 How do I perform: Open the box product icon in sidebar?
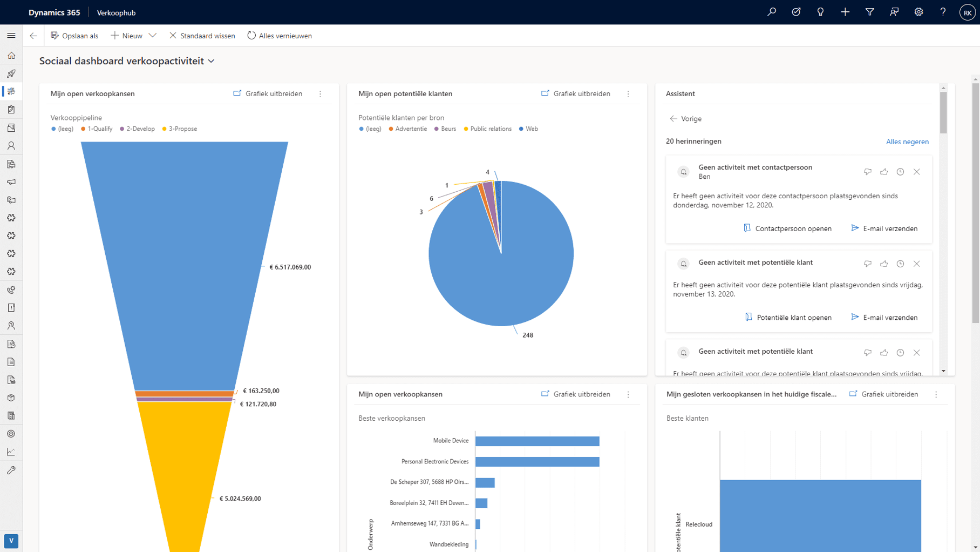click(x=11, y=398)
